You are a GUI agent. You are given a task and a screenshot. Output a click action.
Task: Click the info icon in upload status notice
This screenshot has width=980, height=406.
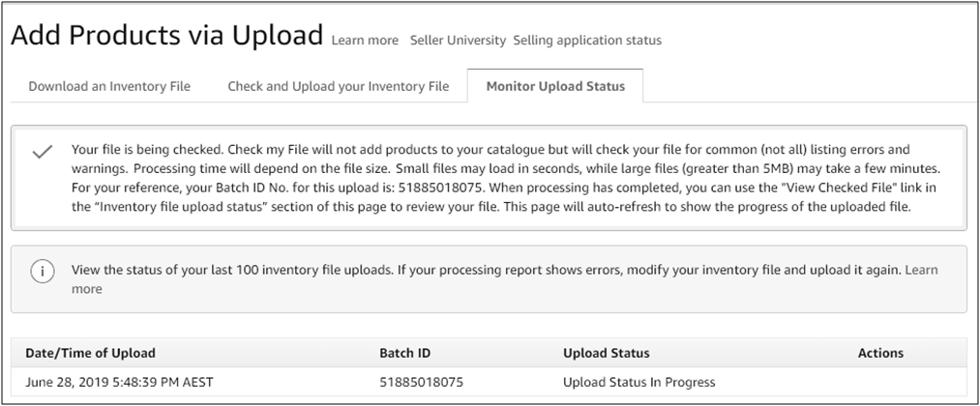(x=42, y=272)
